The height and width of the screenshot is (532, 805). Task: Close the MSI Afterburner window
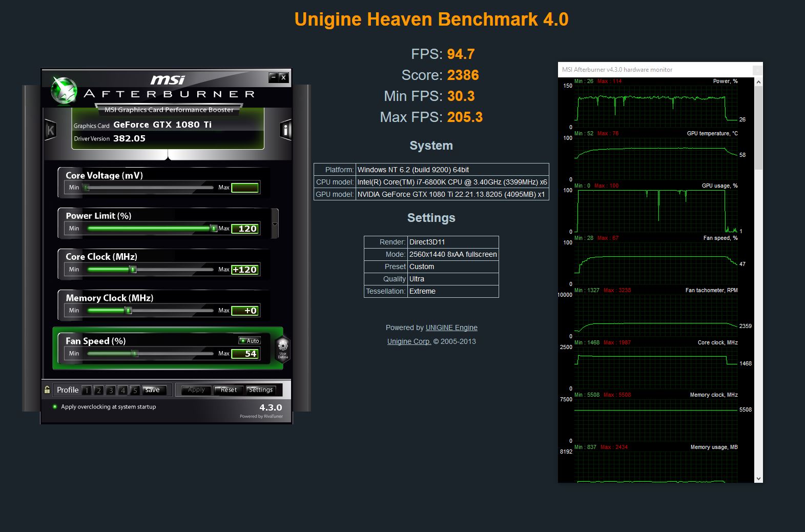(283, 77)
